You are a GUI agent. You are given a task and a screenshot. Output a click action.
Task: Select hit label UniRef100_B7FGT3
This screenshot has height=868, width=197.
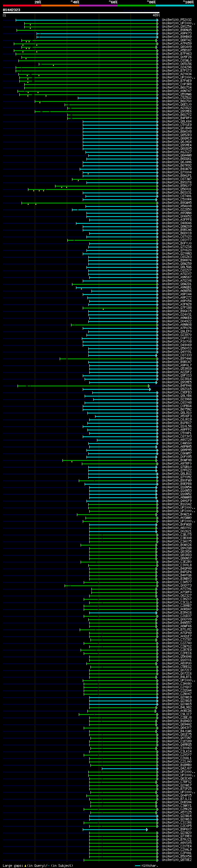coord(177,71)
